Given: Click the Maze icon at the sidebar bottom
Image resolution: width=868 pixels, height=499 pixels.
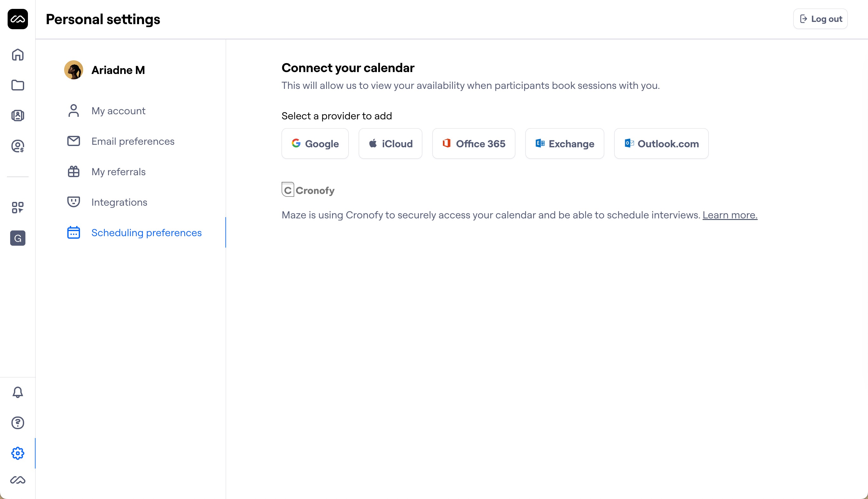Looking at the screenshot, I should pyautogui.click(x=17, y=481).
